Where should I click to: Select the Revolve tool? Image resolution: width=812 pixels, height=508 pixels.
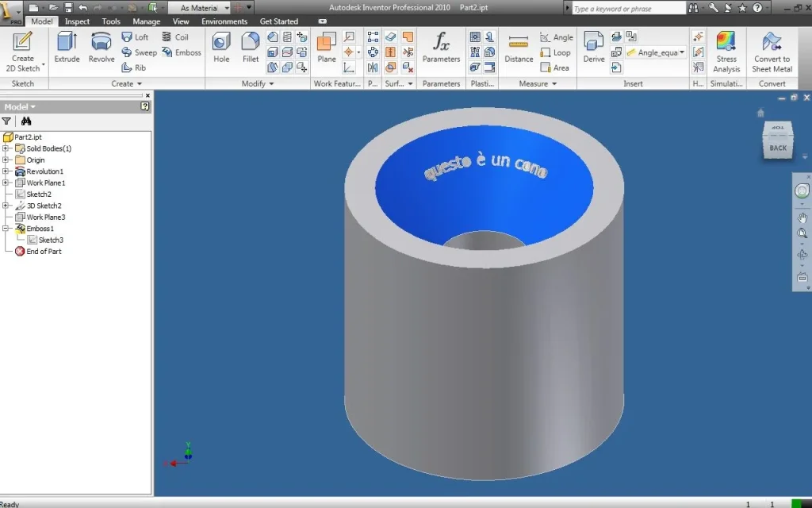coord(101,48)
